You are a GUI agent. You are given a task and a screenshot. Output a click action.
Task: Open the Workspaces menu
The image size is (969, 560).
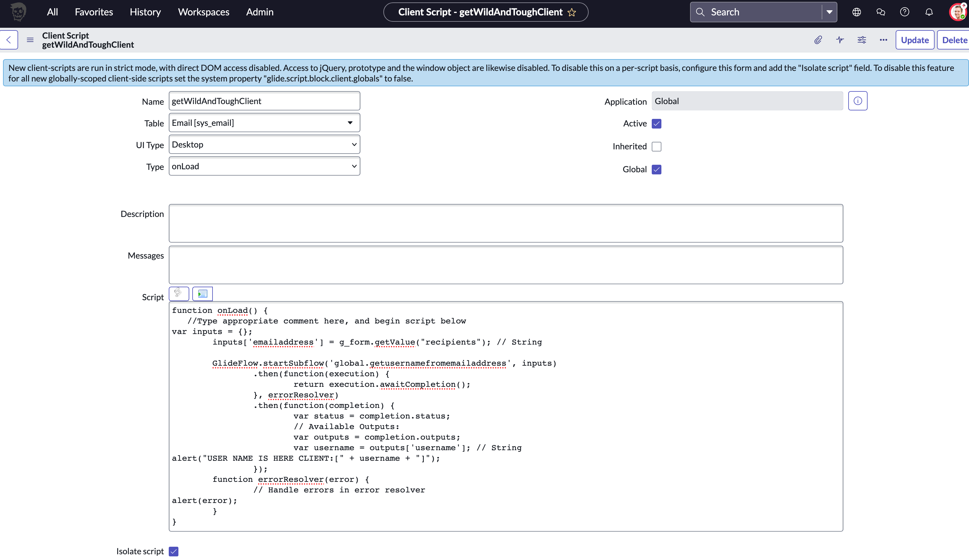pyautogui.click(x=203, y=12)
